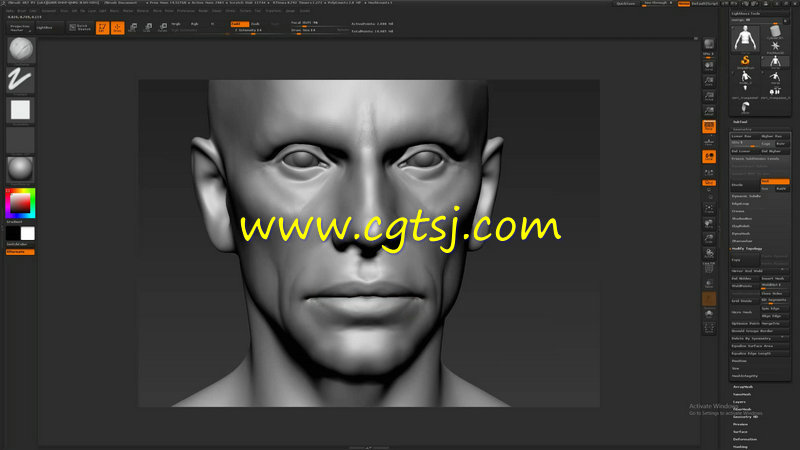The image size is (800, 450).
Task: Open the current alpha selector
Action: point(20,110)
